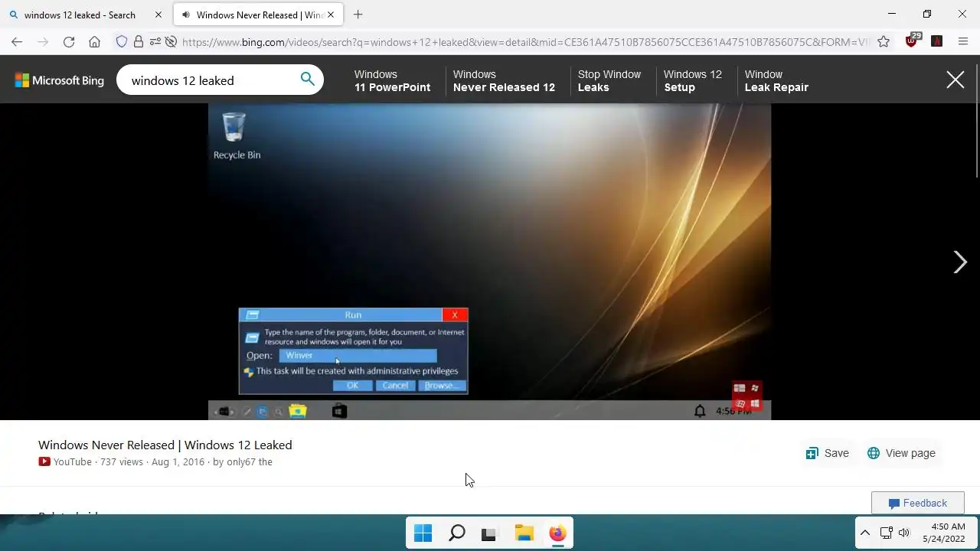Screen dimensions: 980x551
Task: Go to next video with arrow
Action: click(x=960, y=262)
